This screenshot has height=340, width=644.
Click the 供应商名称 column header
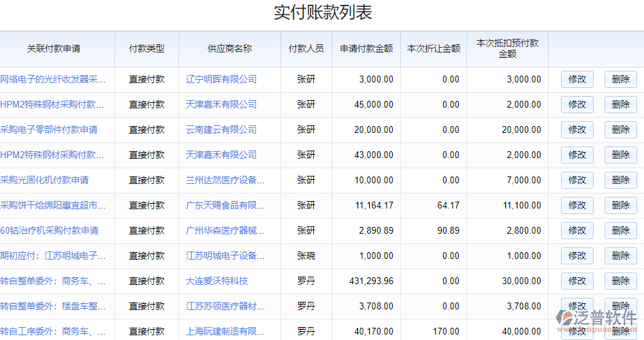[x=229, y=49]
